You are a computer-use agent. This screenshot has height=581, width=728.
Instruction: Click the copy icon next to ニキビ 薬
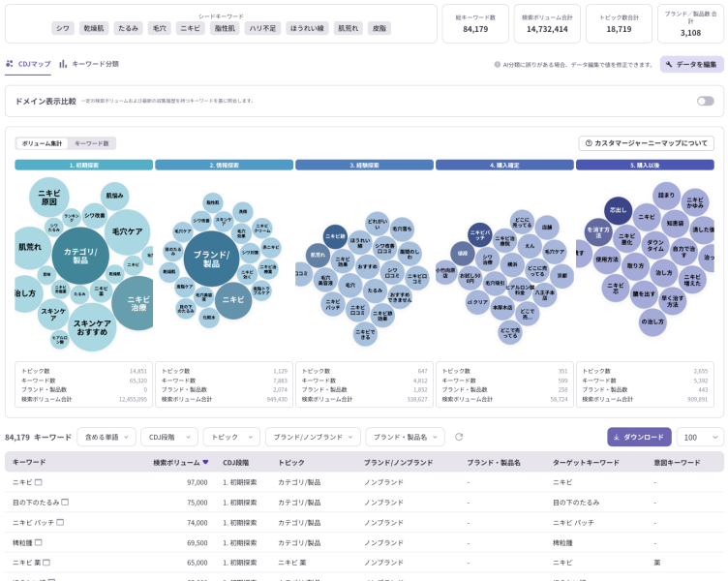[x=45, y=562]
